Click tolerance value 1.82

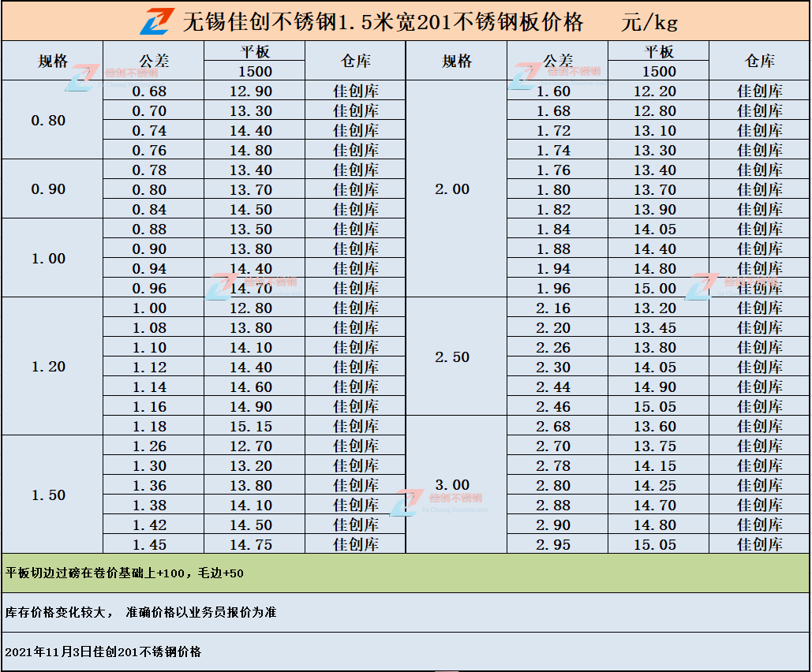coord(553,210)
